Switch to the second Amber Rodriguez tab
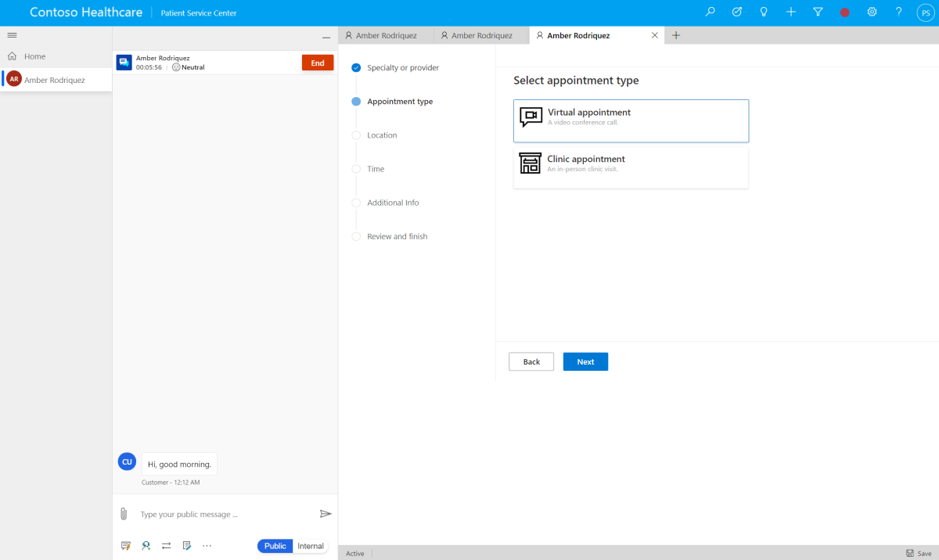Image resolution: width=939 pixels, height=560 pixels. coord(481,35)
